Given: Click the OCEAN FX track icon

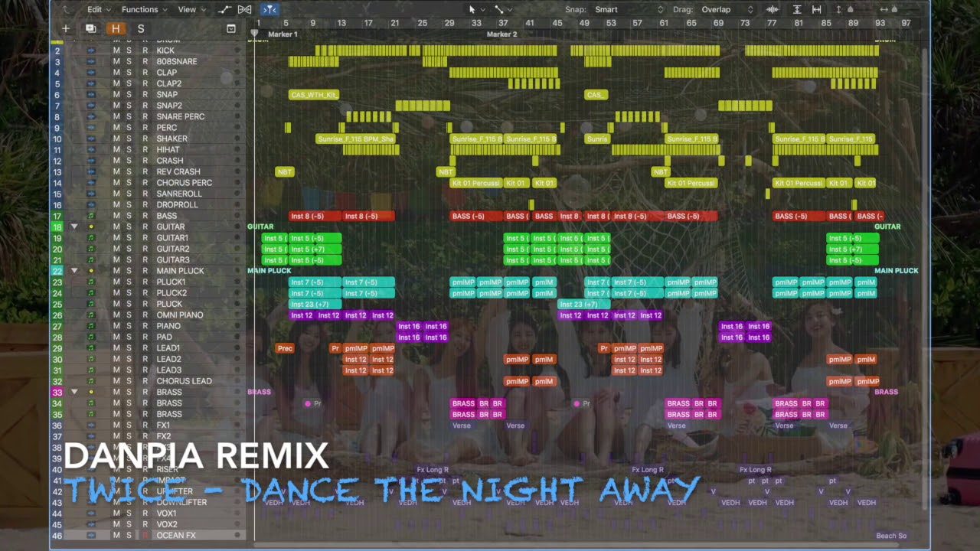Looking at the screenshot, I should tap(91, 535).
